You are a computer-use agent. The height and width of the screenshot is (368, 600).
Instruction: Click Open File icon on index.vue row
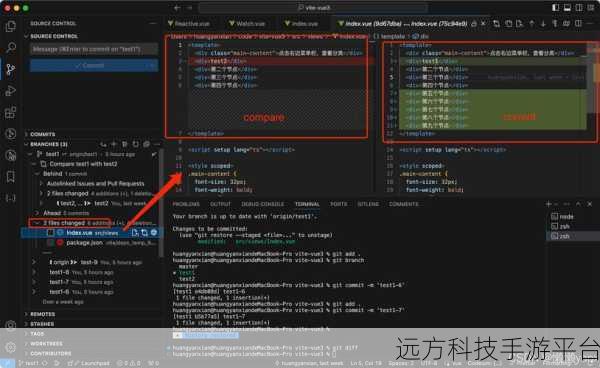pos(135,233)
